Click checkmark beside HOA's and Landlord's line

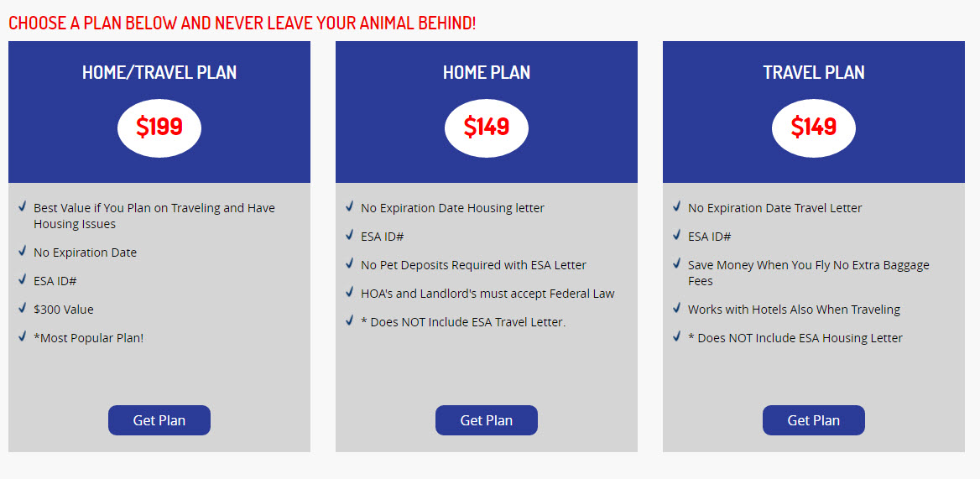(349, 292)
